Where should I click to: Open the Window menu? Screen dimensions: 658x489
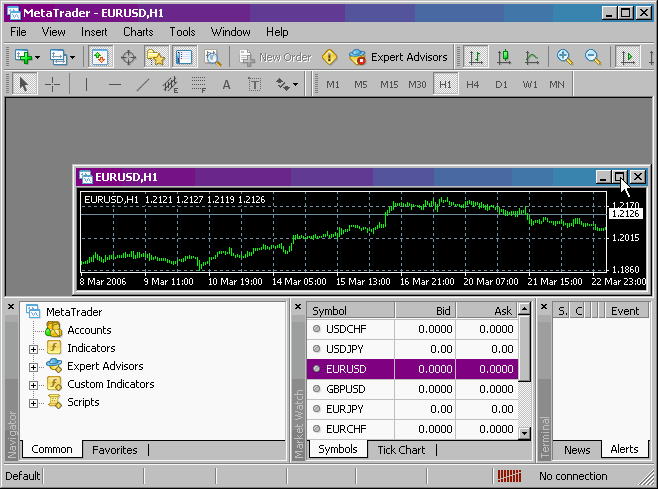[x=230, y=32]
